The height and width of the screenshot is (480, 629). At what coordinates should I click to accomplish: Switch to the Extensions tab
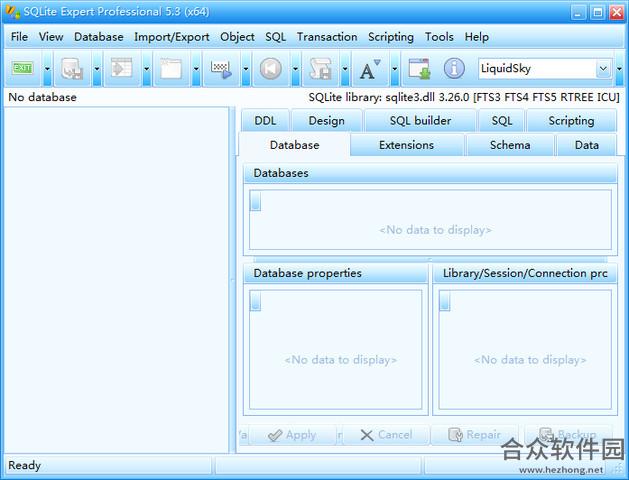[406, 145]
